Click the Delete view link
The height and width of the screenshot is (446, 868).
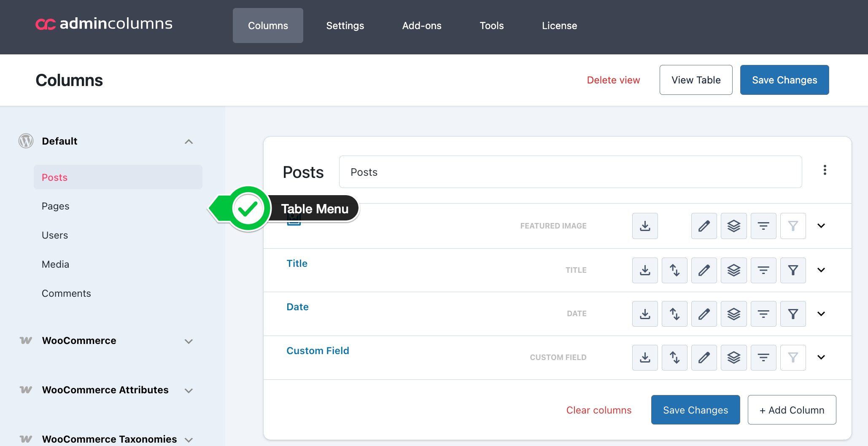click(x=613, y=80)
